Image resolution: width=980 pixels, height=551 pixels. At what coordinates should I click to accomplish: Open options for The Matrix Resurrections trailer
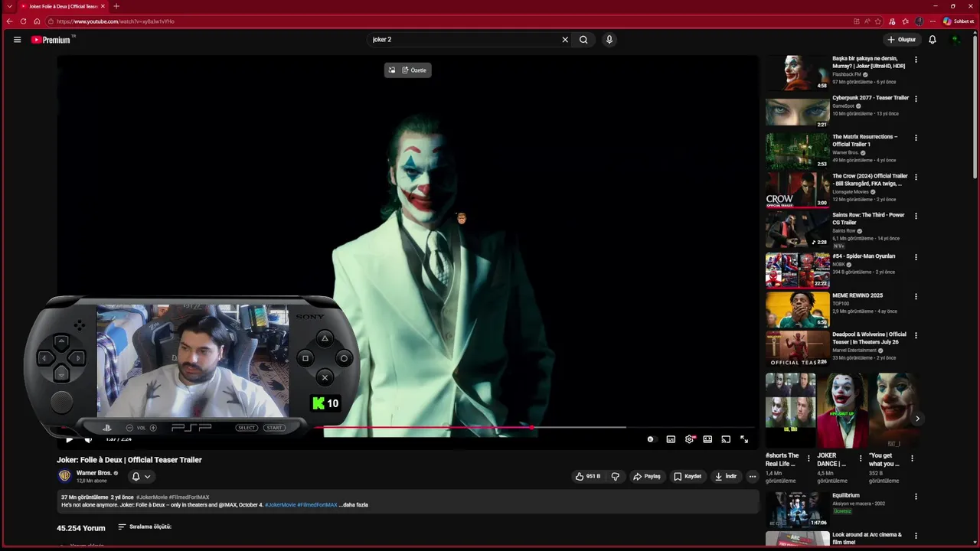[x=916, y=138]
